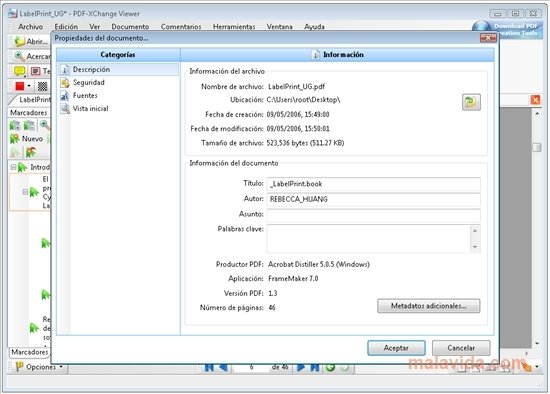Click the Título input field
The width and height of the screenshot is (550, 394).
(x=373, y=184)
